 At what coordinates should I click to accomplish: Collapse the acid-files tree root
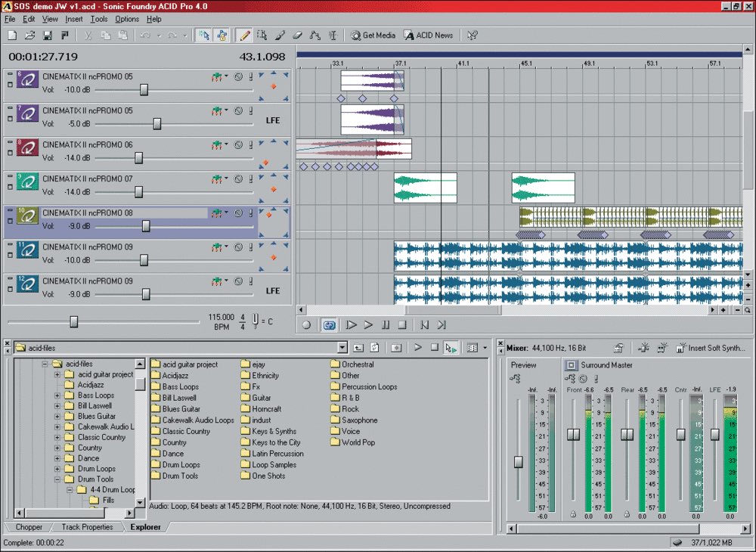(x=45, y=364)
